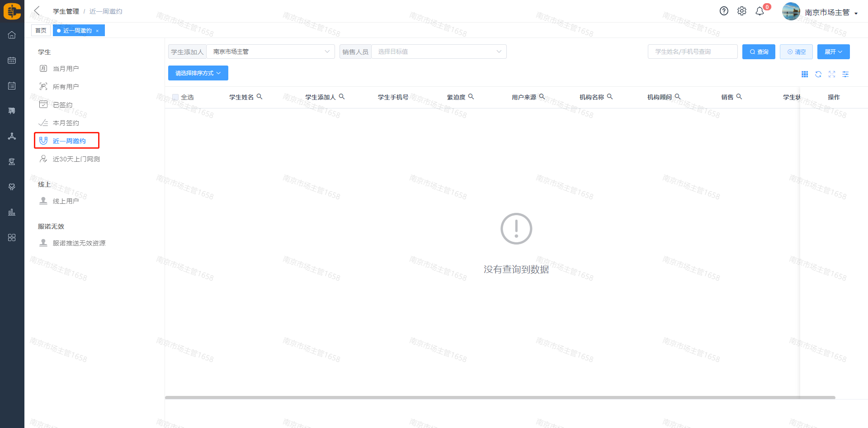The height and width of the screenshot is (428, 868).
Task: Search by student name column magnifier
Action: (x=259, y=97)
